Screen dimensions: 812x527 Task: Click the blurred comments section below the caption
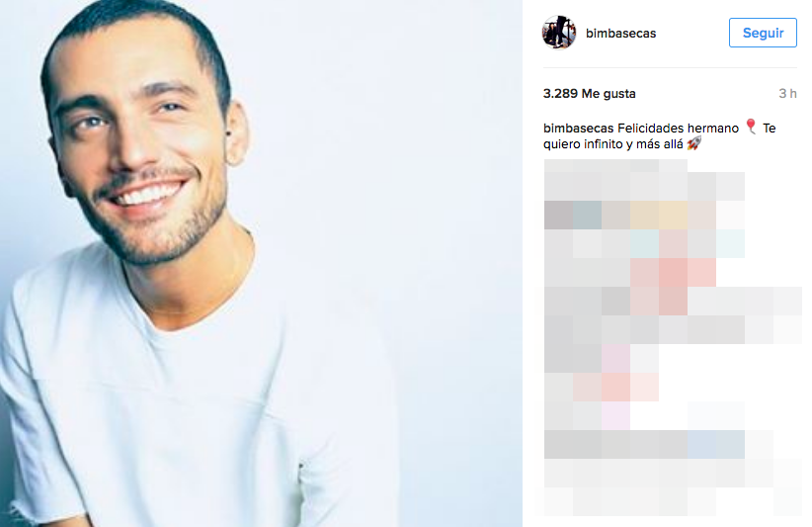click(673, 337)
